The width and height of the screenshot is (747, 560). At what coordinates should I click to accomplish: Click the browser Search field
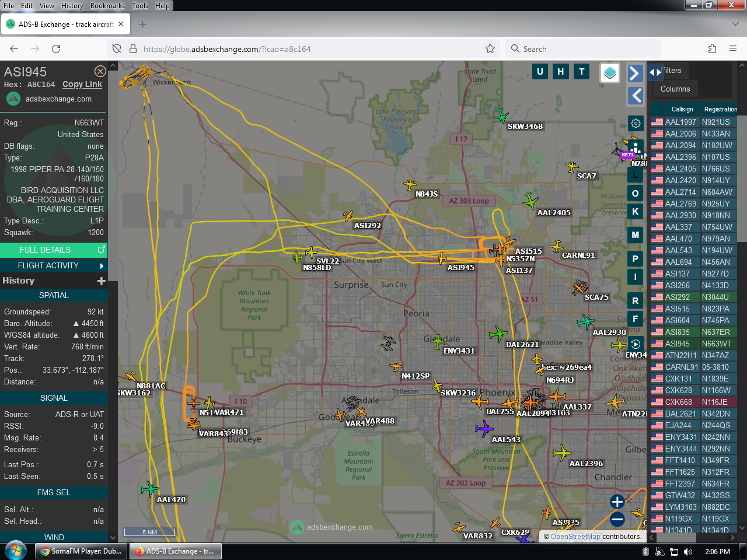click(x=584, y=49)
